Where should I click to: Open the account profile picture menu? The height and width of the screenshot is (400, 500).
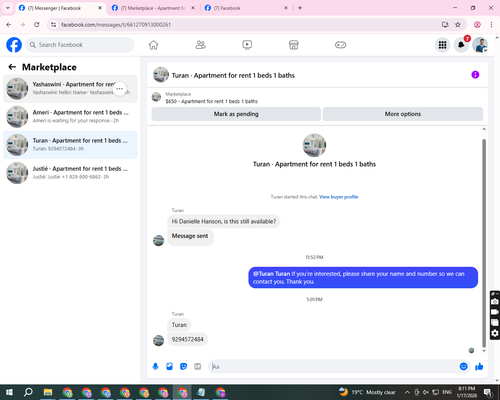point(480,45)
